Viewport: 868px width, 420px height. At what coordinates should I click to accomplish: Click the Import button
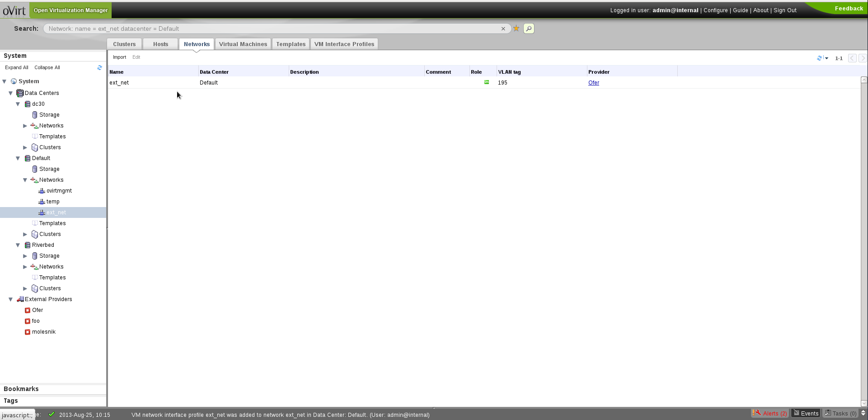pyautogui.click(x=119, y=57)
